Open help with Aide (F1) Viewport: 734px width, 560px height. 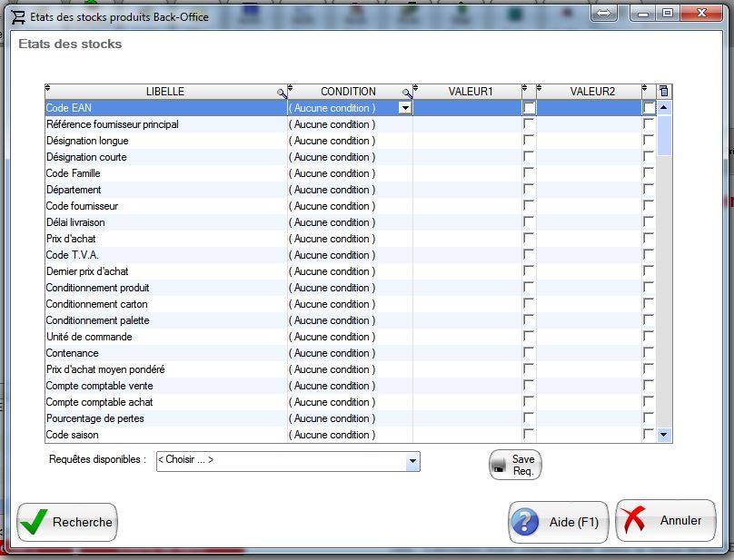pos(558,522)
